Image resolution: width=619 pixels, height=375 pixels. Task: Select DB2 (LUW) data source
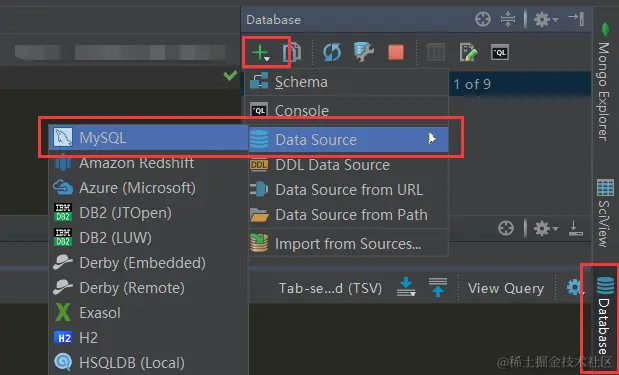point(148,238)
